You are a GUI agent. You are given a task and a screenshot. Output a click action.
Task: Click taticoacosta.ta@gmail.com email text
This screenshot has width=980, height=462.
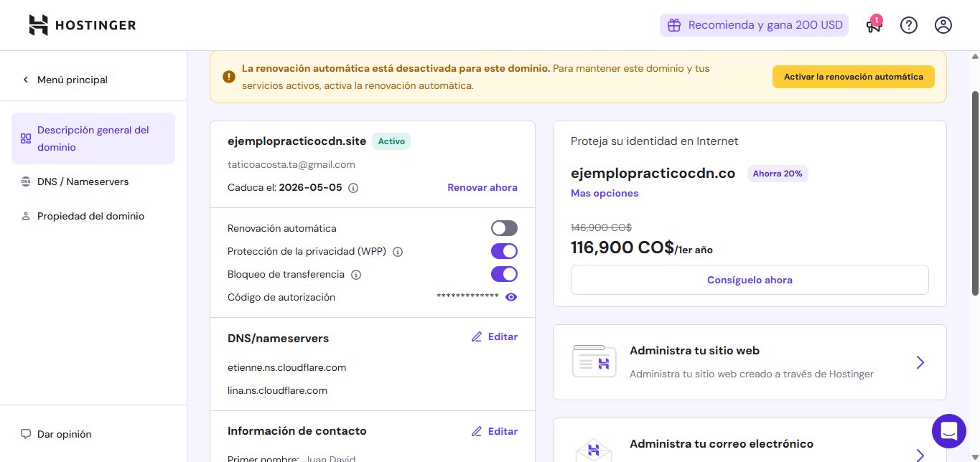291,164
